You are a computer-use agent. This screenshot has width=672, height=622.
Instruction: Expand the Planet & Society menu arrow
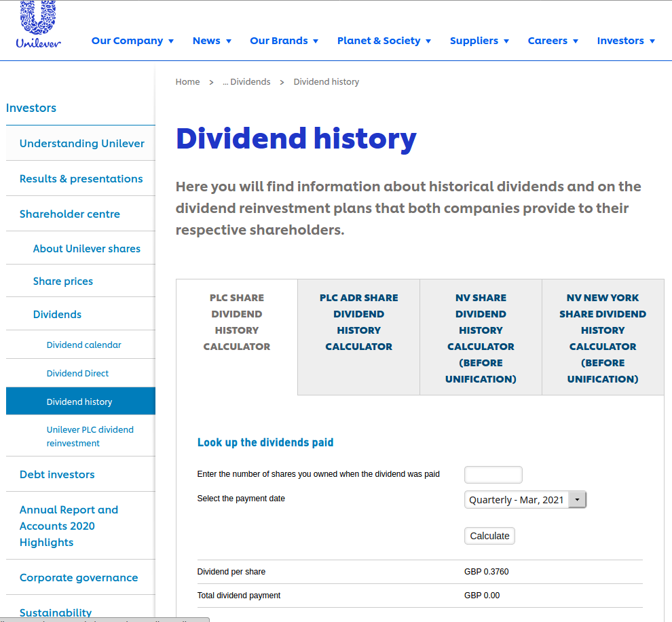click(428, 41)
